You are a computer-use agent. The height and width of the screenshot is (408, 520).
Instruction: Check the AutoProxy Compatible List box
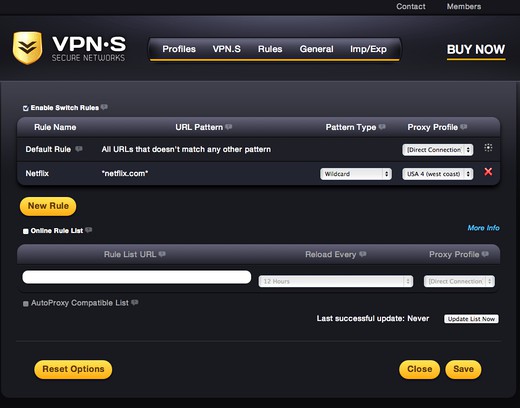26,303
